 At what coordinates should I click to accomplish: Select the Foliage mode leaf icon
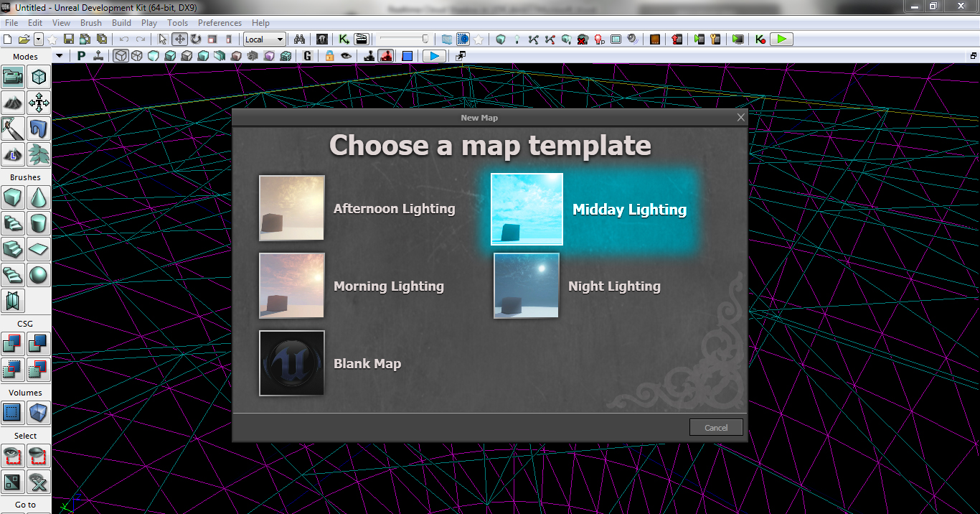tap(39, 154)
